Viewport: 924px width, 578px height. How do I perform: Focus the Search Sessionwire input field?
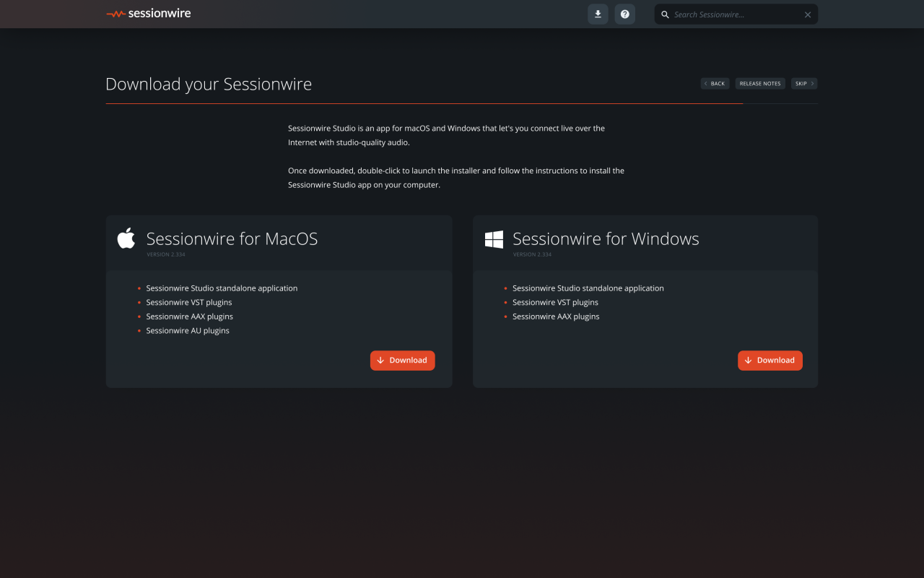click(735, 14)
